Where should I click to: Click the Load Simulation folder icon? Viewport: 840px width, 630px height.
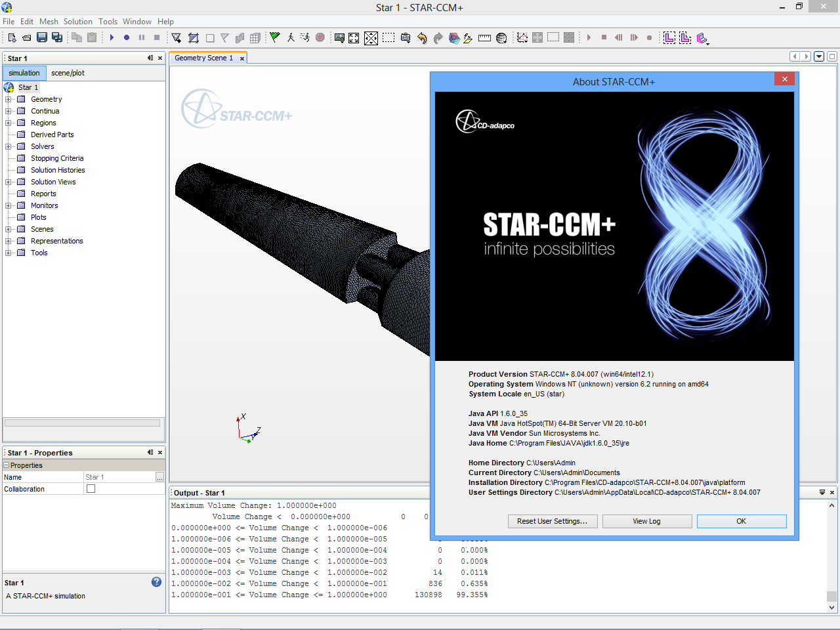point(27,37)
